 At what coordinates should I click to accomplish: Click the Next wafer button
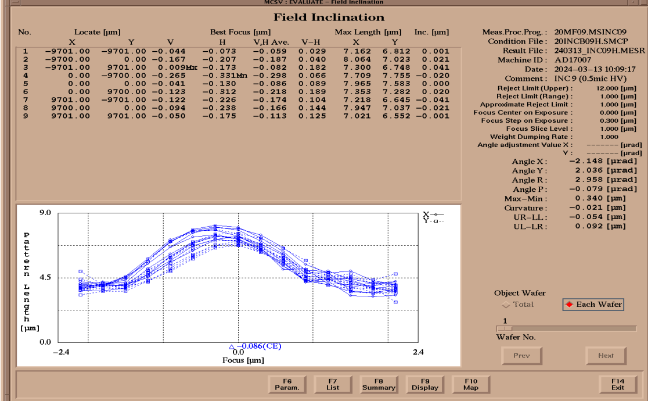(605, 355)
